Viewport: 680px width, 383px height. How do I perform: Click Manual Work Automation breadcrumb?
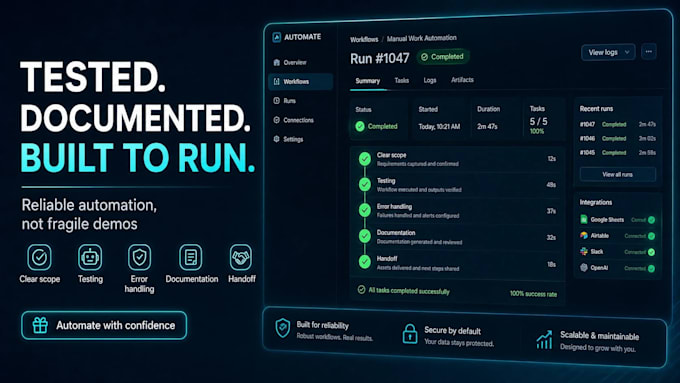click(422, 38)
